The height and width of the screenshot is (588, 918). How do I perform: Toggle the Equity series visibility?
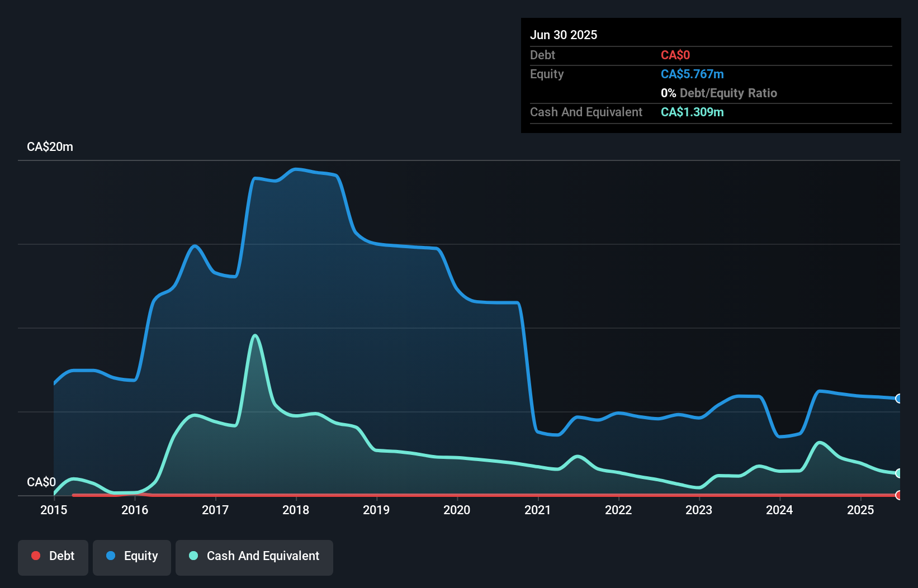point(132,556)
